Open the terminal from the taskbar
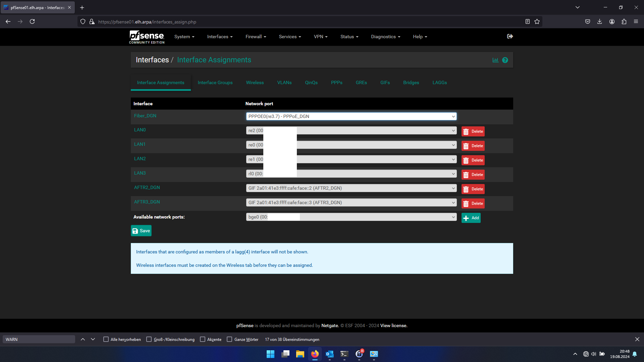644x362 pixels. [344, 354]
